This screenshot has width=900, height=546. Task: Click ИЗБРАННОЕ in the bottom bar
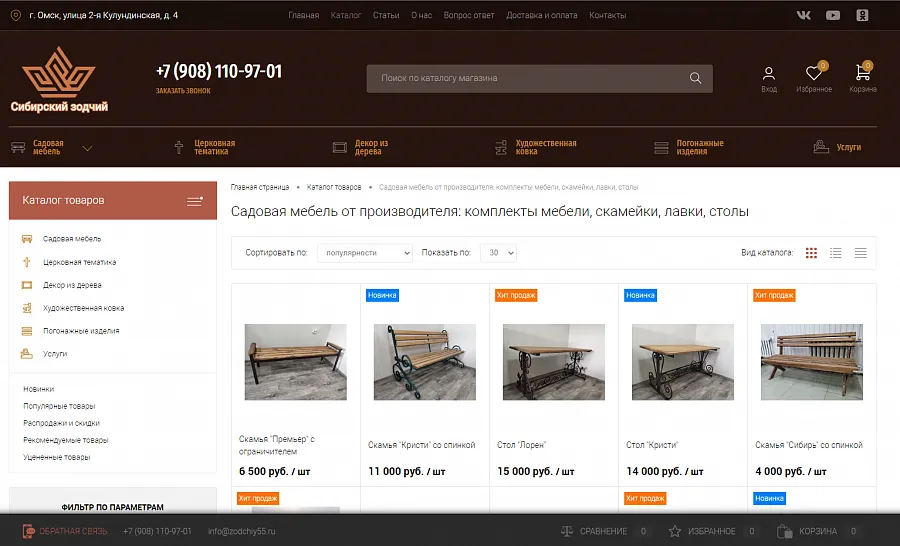713,531
